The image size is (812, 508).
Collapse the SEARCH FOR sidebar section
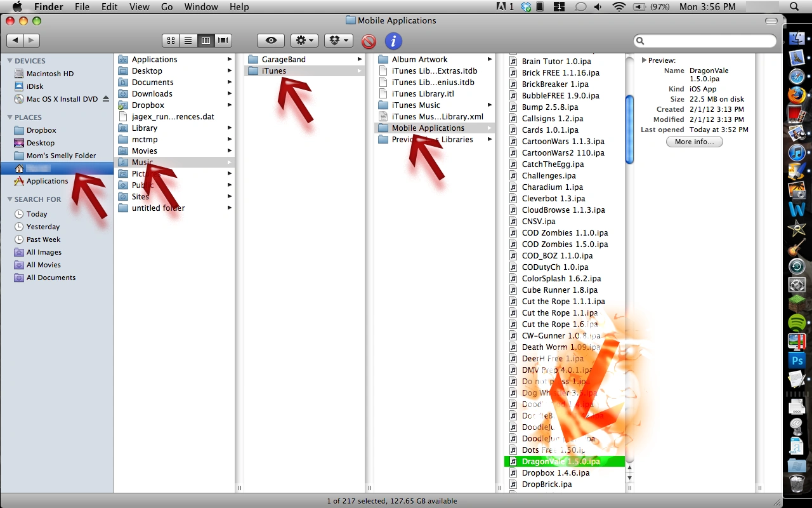pos(10,199)
